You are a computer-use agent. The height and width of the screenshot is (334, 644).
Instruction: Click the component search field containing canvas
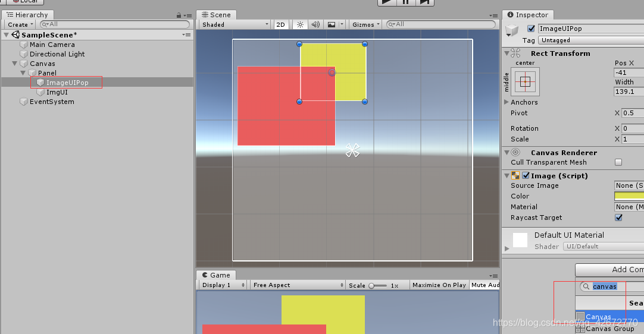[612, 286]
